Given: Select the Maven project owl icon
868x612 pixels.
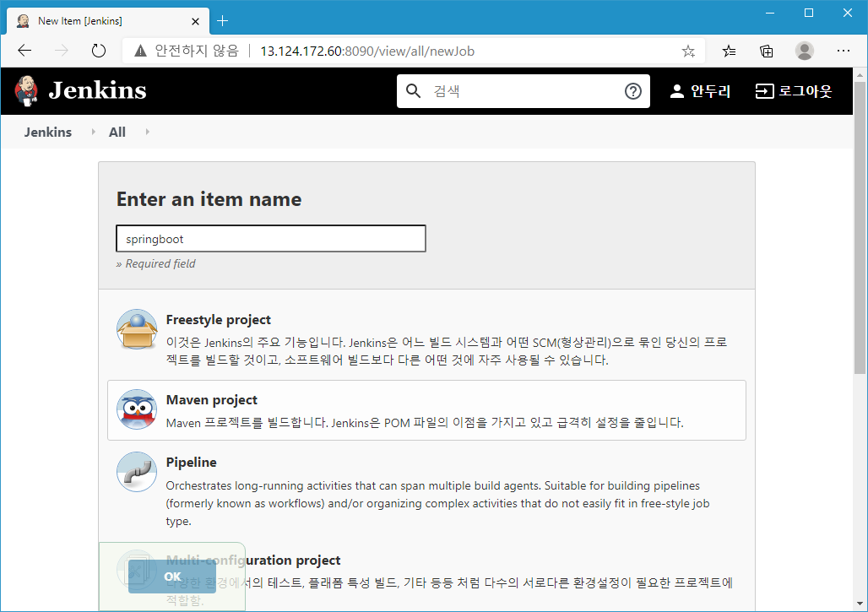Looking at the screenshot, I should pos(137,409).
